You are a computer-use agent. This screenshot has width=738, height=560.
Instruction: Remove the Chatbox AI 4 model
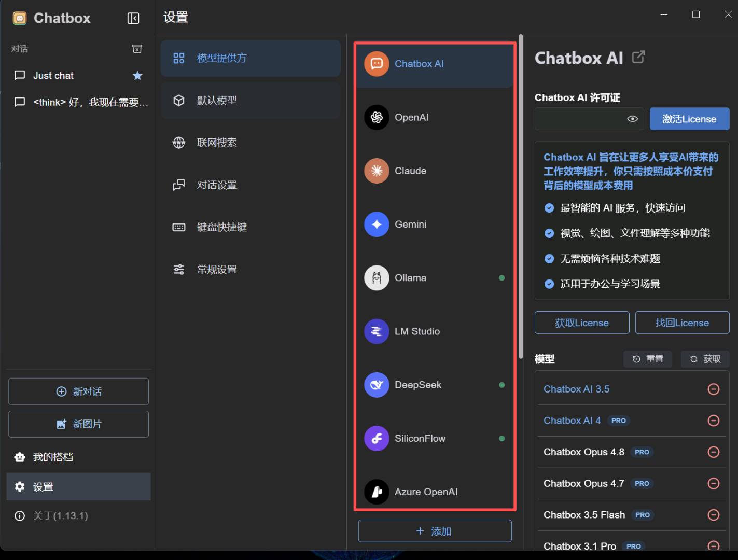(x=714, y=421)
